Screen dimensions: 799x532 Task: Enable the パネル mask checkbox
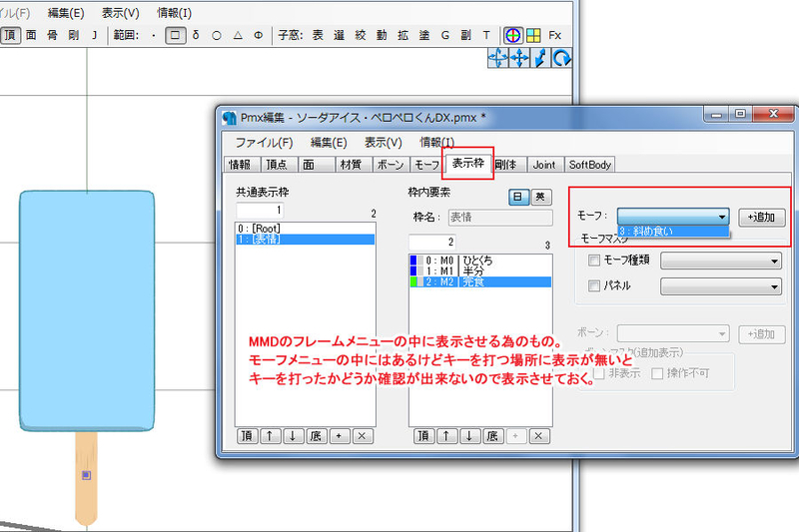pyautogui.click(x=593, y=285)
